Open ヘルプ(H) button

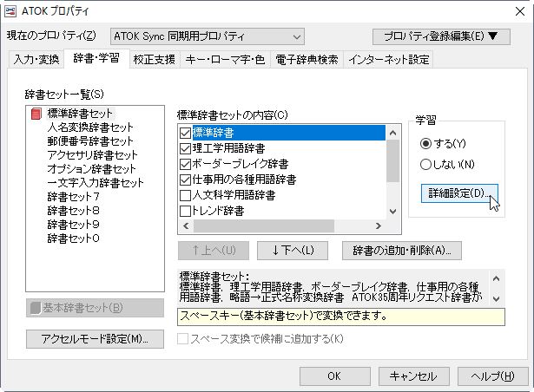coord(493,376)
